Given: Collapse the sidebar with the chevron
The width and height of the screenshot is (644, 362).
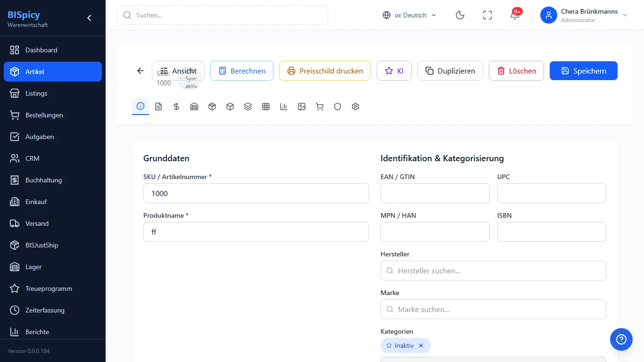Looking at the screenshot, I should [89, 18].
